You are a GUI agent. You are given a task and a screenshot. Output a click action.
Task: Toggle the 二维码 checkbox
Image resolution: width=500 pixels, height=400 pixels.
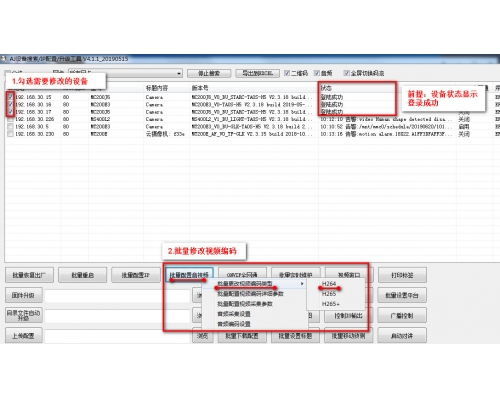(x=287, y=73)
